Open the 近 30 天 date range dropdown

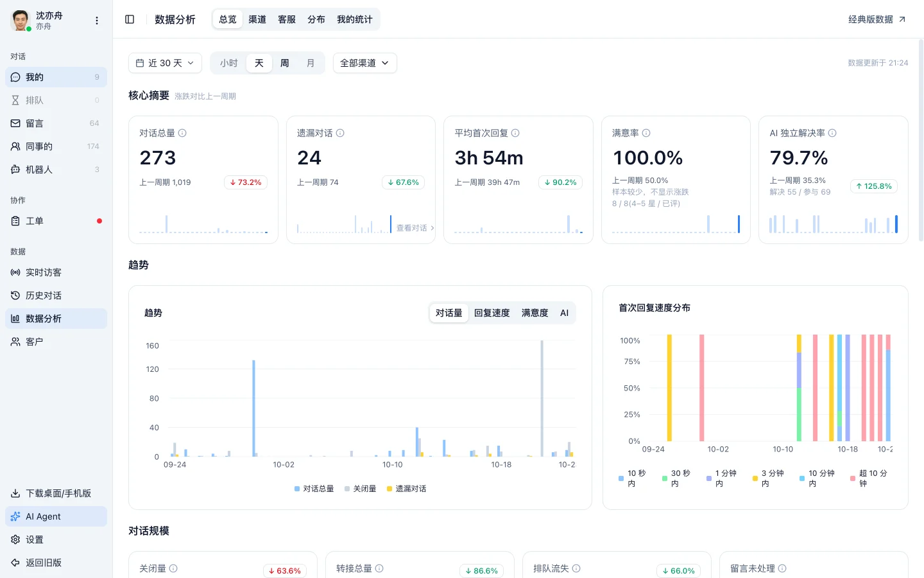[x=165, y=63]
